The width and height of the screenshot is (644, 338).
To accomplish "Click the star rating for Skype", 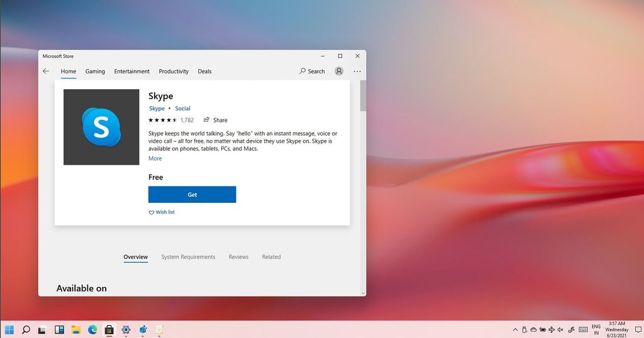I will point(163,120).
